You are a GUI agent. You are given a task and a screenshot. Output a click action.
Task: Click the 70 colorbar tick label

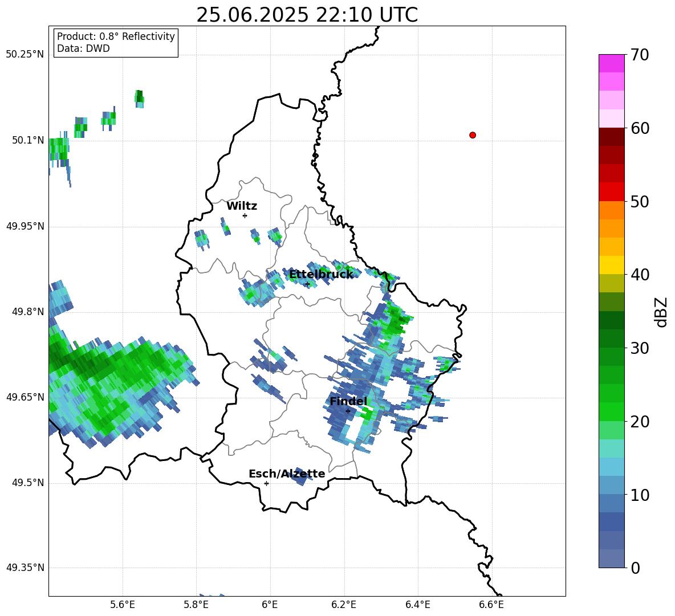(640, 55)
